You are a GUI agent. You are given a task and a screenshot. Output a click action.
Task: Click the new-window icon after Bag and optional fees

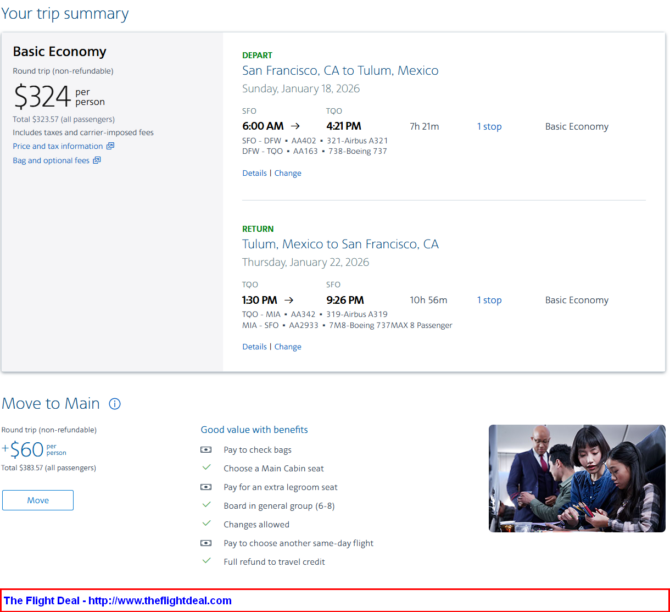pos(97,160)
